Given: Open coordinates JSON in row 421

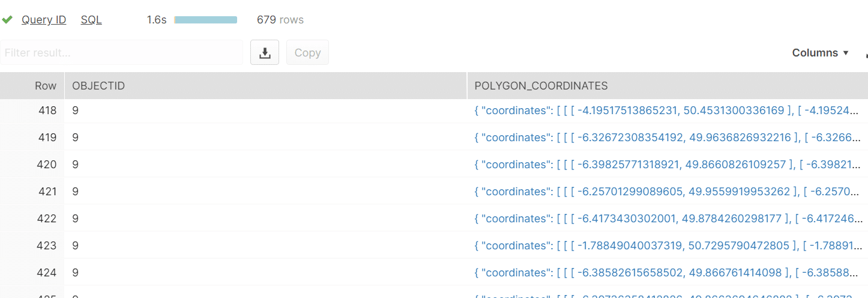Looking at the screenshot, I should [x=668, y=192].
